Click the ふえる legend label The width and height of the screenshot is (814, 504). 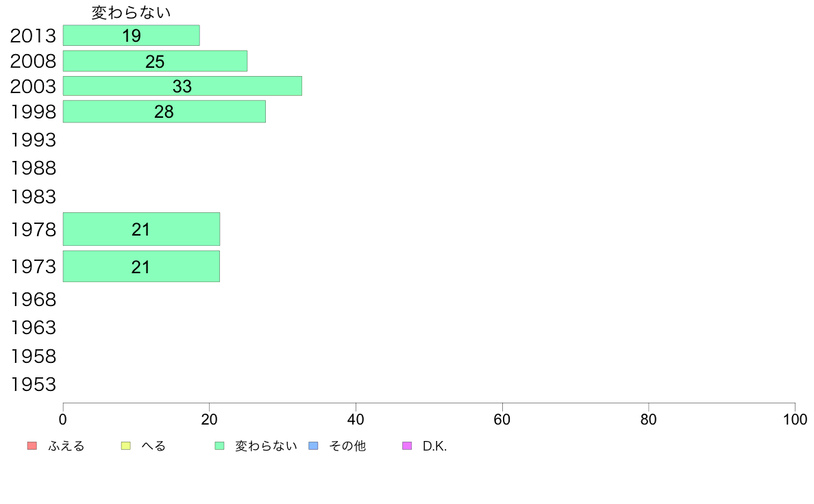(x=66, y=446)
